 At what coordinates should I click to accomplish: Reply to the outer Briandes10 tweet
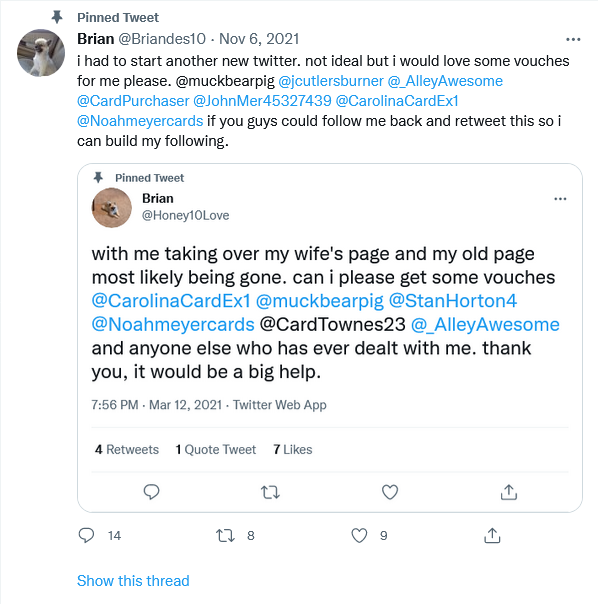pos(86,535)
